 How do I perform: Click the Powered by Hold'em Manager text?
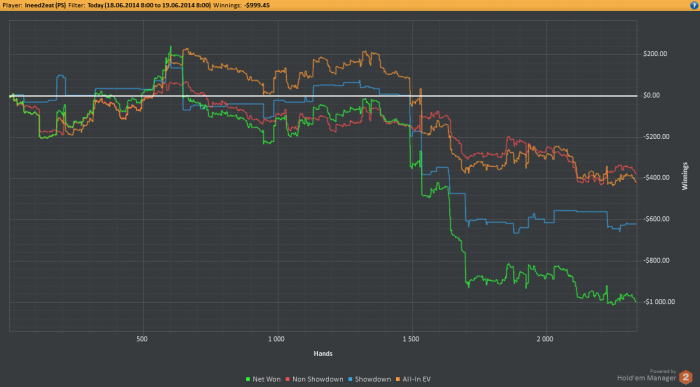pos(647,375)
